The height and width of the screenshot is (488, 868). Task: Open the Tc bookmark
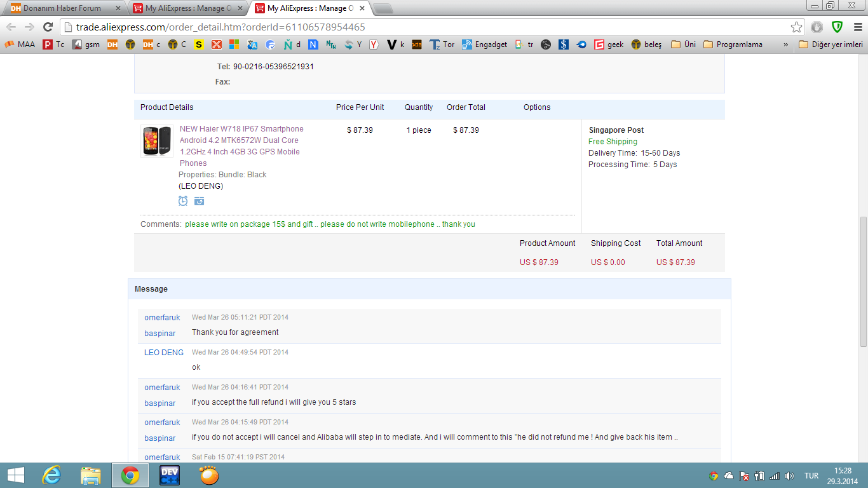tap(54, 44)
